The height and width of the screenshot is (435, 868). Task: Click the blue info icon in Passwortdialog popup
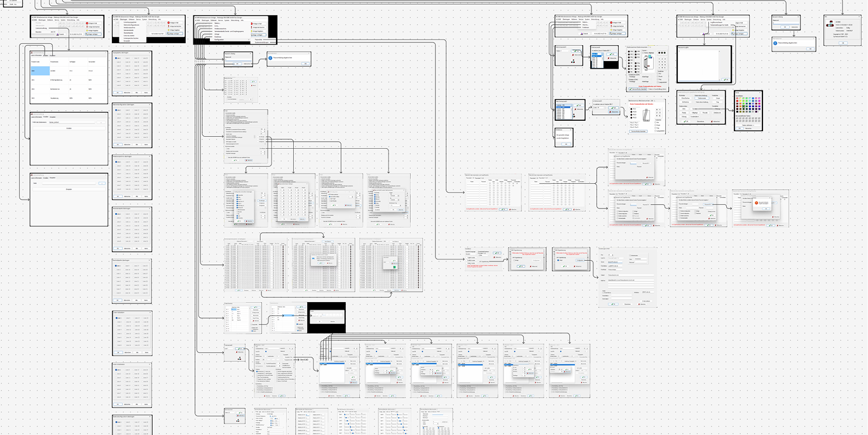click(270, 58)
